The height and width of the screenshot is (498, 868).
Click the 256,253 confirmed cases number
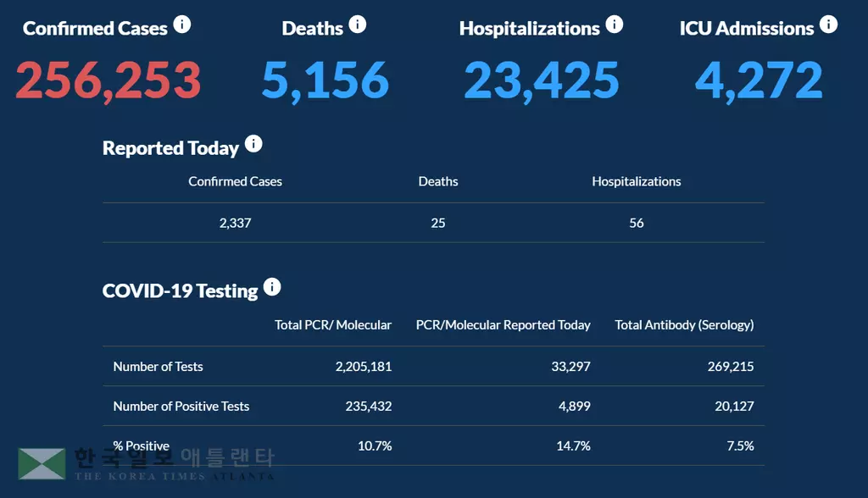[x=108, y=80]
